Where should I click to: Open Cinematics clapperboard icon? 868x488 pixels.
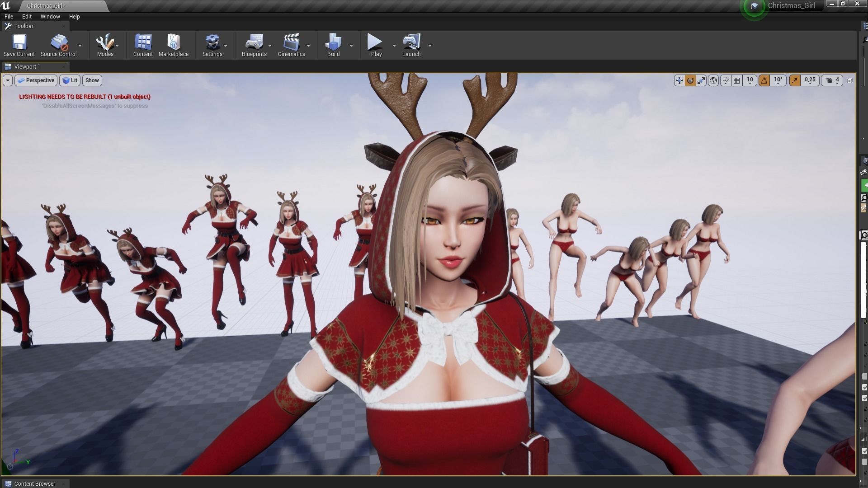coord(291,42)
